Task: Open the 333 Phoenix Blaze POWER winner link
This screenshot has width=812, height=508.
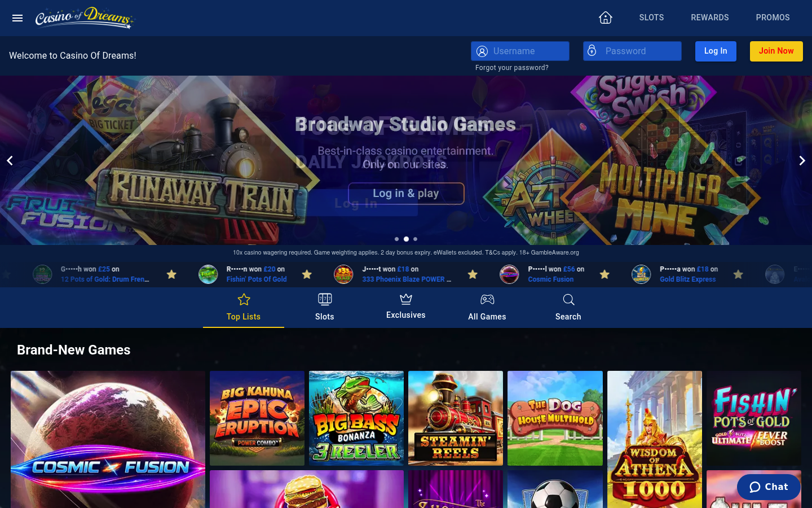Action: pos(406,279)
